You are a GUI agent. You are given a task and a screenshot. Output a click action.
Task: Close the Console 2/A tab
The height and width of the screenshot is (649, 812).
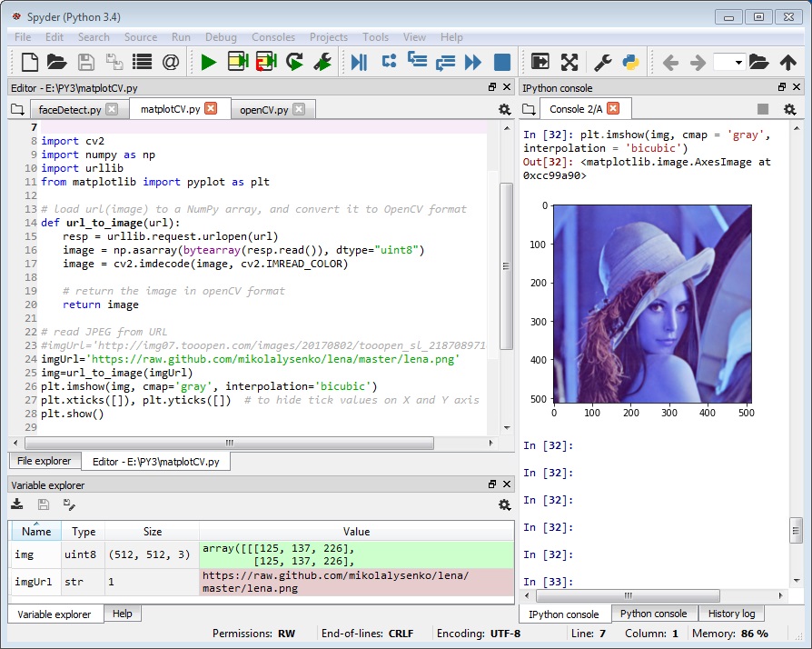coord(612,108)
